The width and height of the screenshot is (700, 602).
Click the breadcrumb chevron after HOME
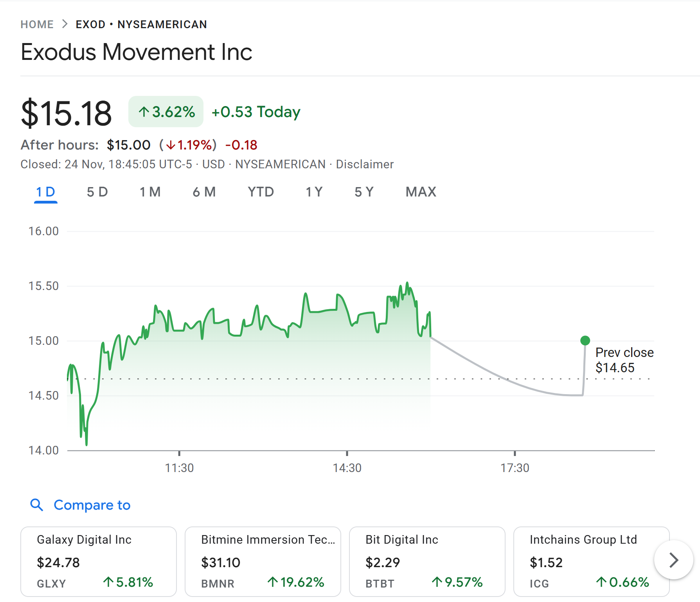(65, 24)
